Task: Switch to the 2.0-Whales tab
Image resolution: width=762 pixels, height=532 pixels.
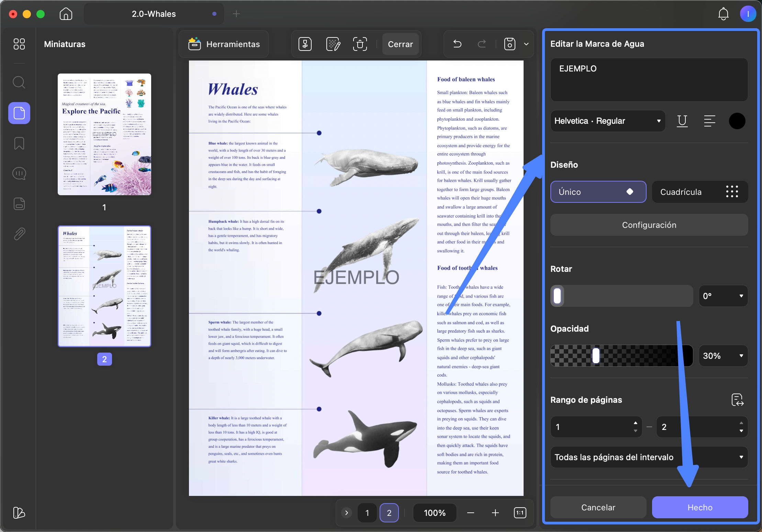Action: click(154, 14)
